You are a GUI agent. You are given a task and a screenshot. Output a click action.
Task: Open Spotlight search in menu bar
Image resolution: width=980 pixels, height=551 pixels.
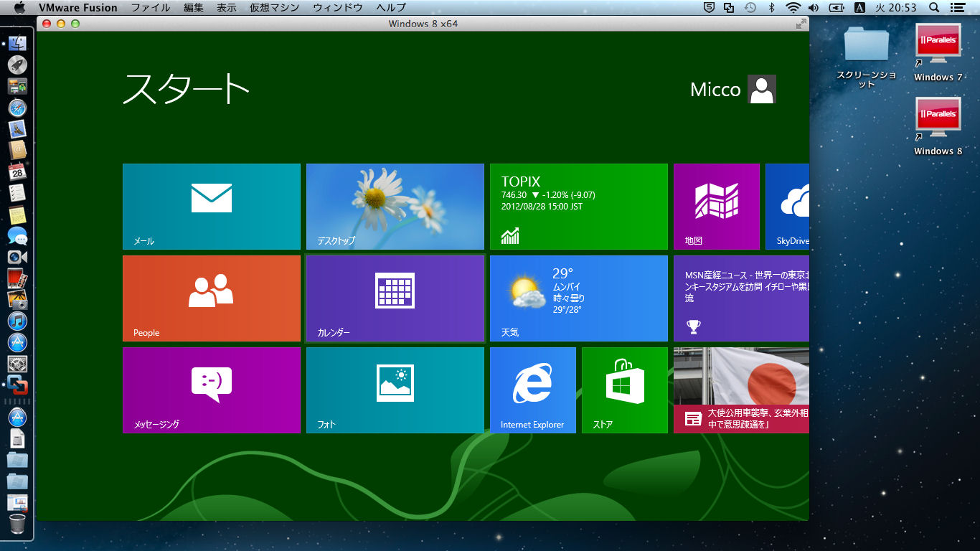pos(934,7)
